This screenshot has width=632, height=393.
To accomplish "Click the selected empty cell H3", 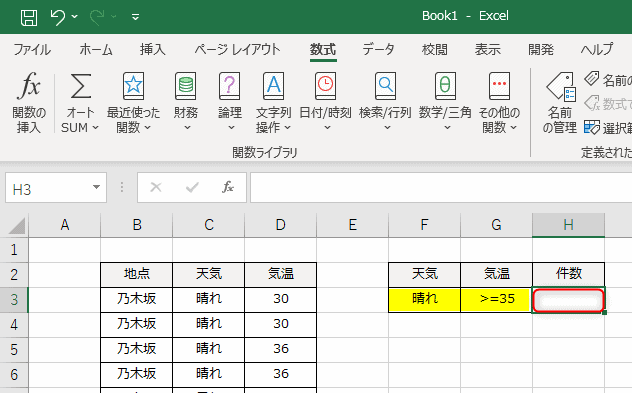I will 568,300.
